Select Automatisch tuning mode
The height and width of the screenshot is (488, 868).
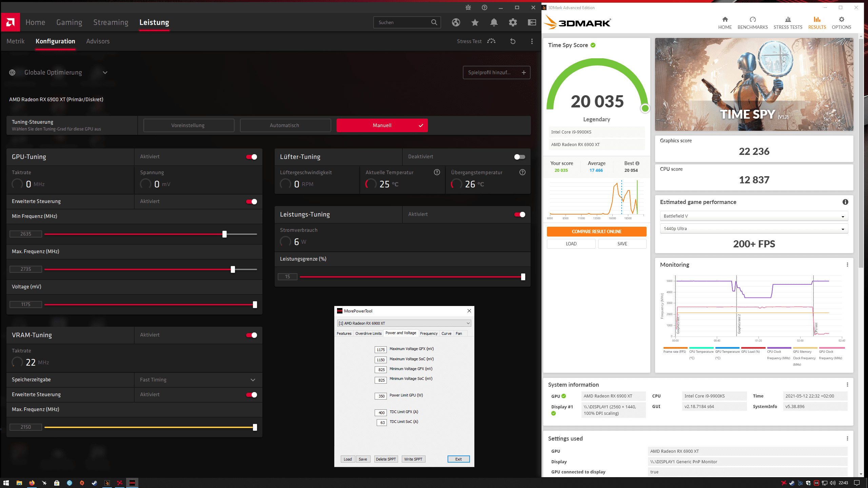(x=285, y=125)
